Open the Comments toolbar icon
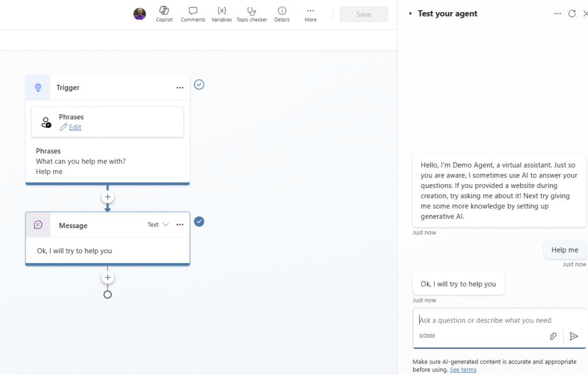This screenshot has height=375, width=588. [x=193, y=14]
